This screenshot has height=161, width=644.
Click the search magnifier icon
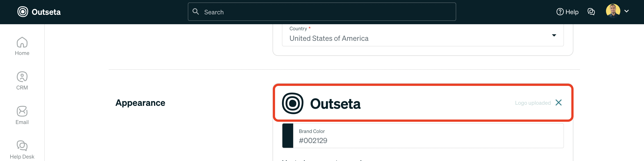(196, 11)
